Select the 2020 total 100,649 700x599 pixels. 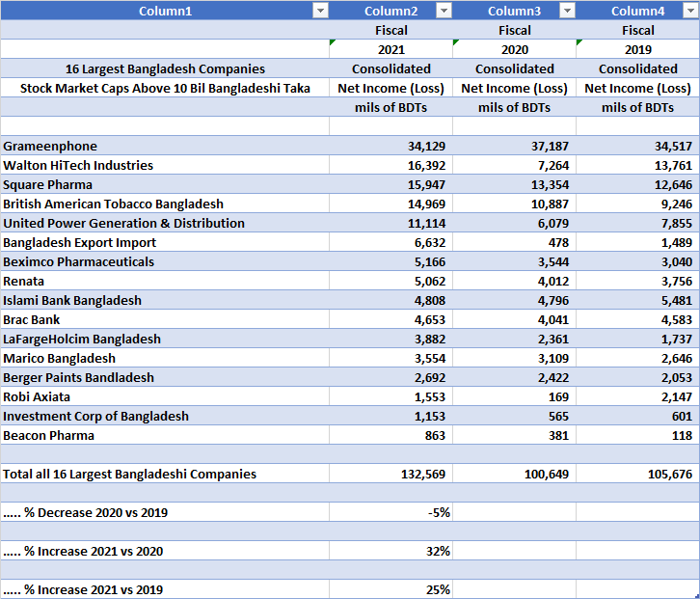pos(514,474)
